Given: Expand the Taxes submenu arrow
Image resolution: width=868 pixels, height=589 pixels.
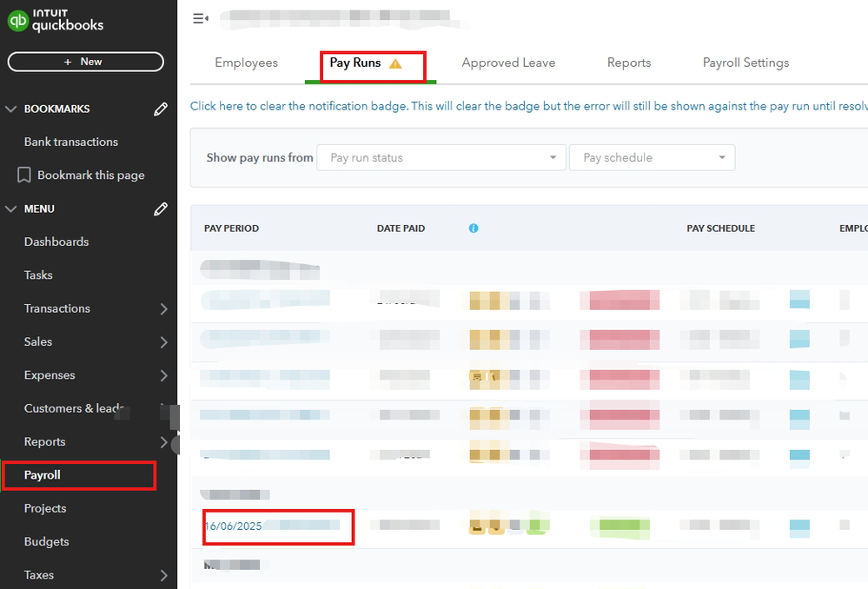Looking at the screenshot, I should click(x=164, y=575).
